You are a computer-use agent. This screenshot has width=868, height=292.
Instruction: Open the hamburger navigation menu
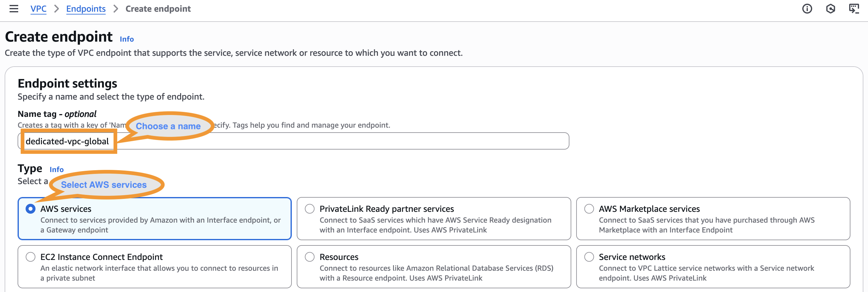click(x=14, y=9)
